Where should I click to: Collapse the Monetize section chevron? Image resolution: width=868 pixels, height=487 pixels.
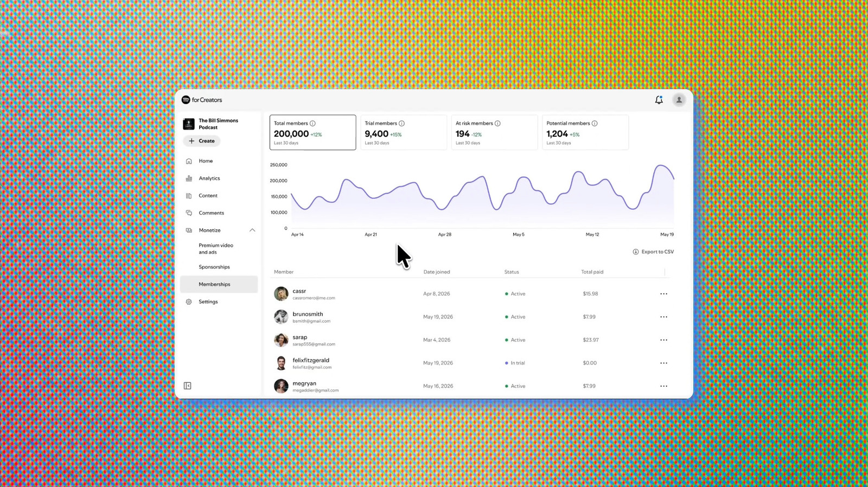coord(252,230)
